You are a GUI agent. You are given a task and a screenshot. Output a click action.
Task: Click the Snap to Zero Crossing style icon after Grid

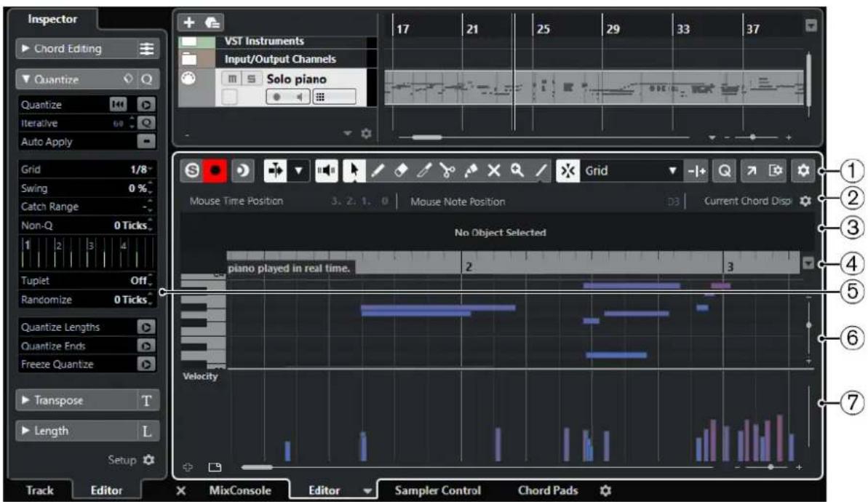click(x=696, y=170)
